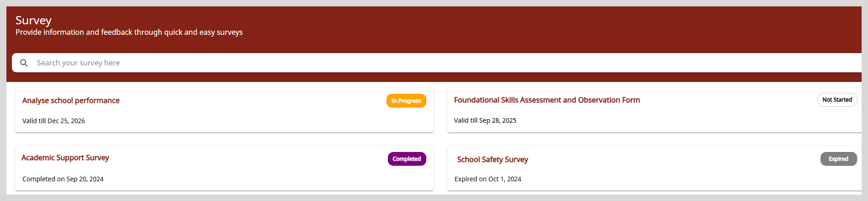This screenshot has width=868, height=201.
Task: Select the 'Expired on Oct 1, 2024' text
Action: [x=488, y=179]
